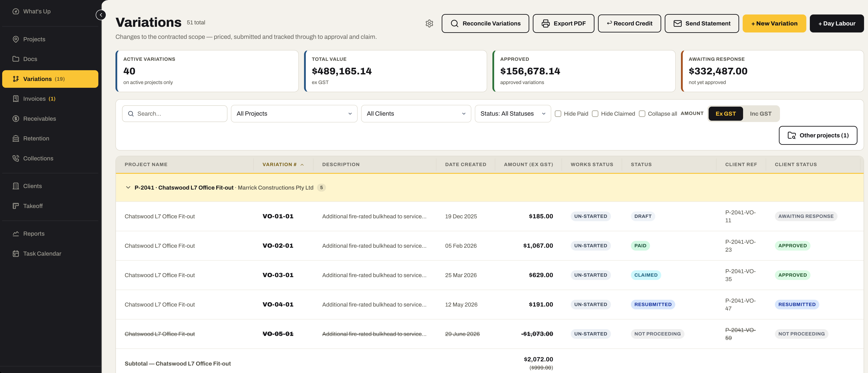
Task: Click the Export PDF button
Action: [563, 23]
